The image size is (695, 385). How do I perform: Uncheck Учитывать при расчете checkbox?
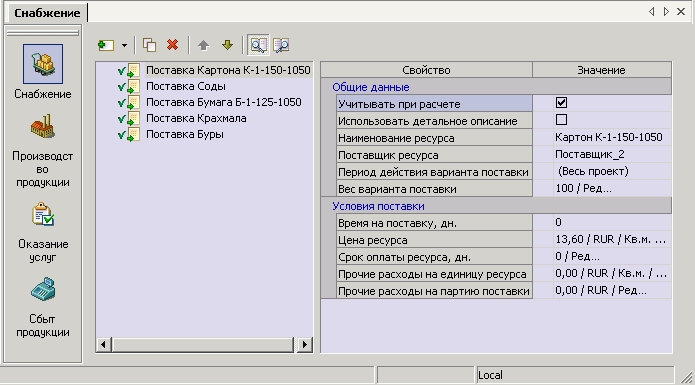tap(561, 103)
